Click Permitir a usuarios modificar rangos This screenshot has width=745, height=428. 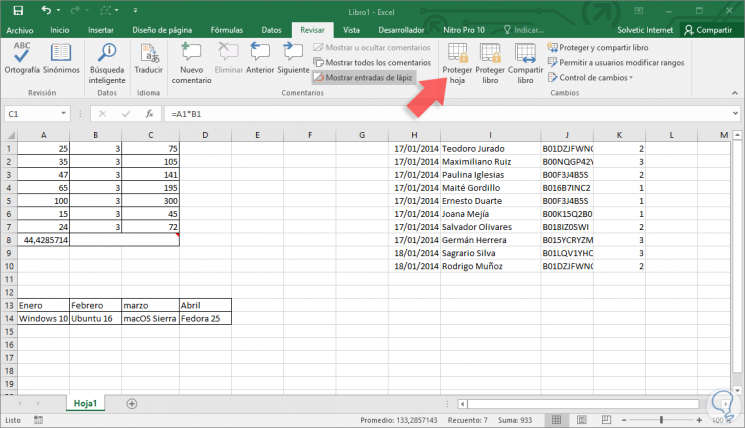coord(616,63)
